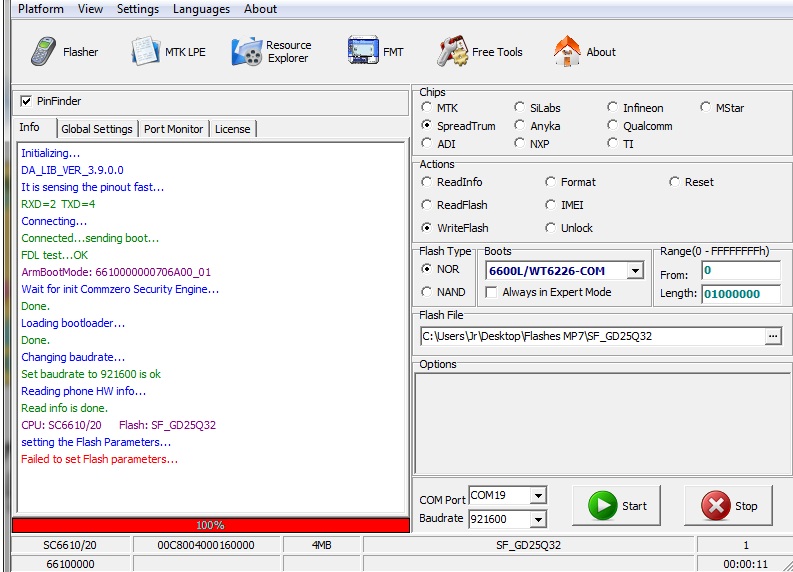Viewport: 793px width, 572px height.
Task: Select the TI chip option
Action: pyautogui.click(x=612, y=143)
